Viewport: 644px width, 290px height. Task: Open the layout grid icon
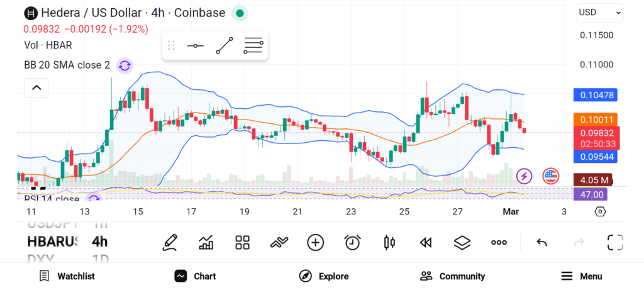(242, 242)
